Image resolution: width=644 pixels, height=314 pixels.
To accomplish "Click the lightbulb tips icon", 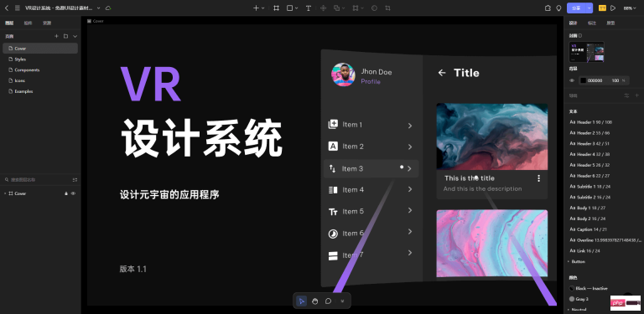I will pos(558,8).
